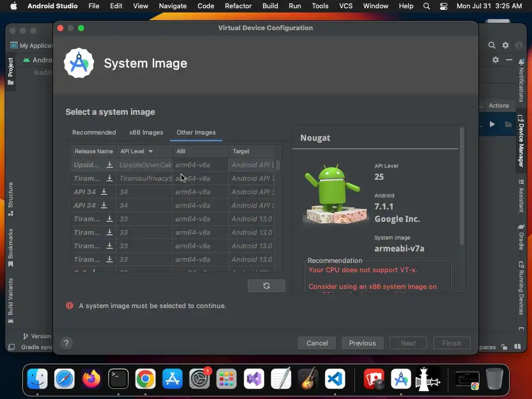532x399 pixels.
Task: Open the Bookmarks tool window
Action: click(x=10, y=248)
